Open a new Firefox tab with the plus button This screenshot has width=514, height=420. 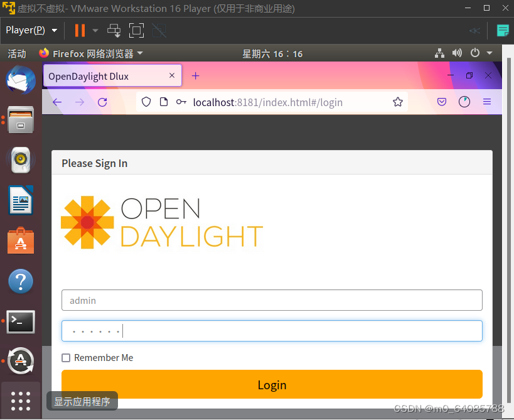point(195,76)
